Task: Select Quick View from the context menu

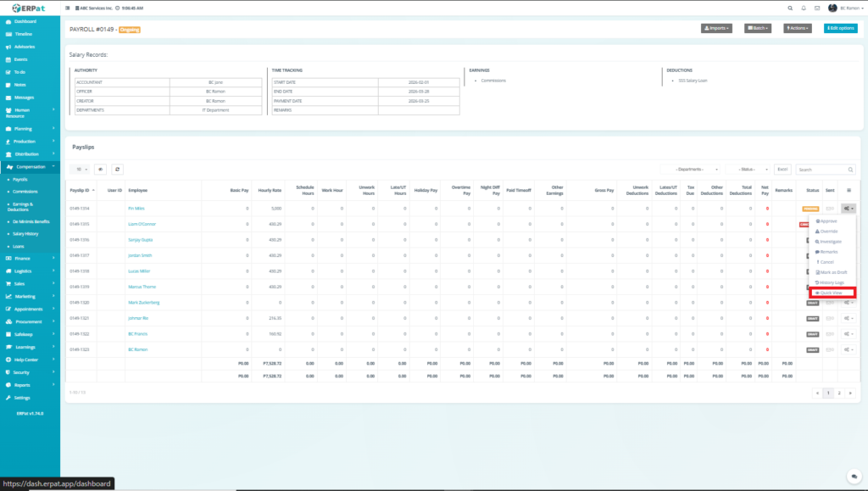Action: point(832,293)
